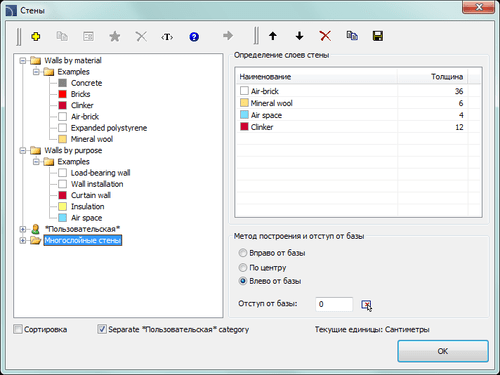The image size is (500, 375).
Task: Click the pick offset icon beside offset field
Action: pyautogui.click(x=366, y=305)
